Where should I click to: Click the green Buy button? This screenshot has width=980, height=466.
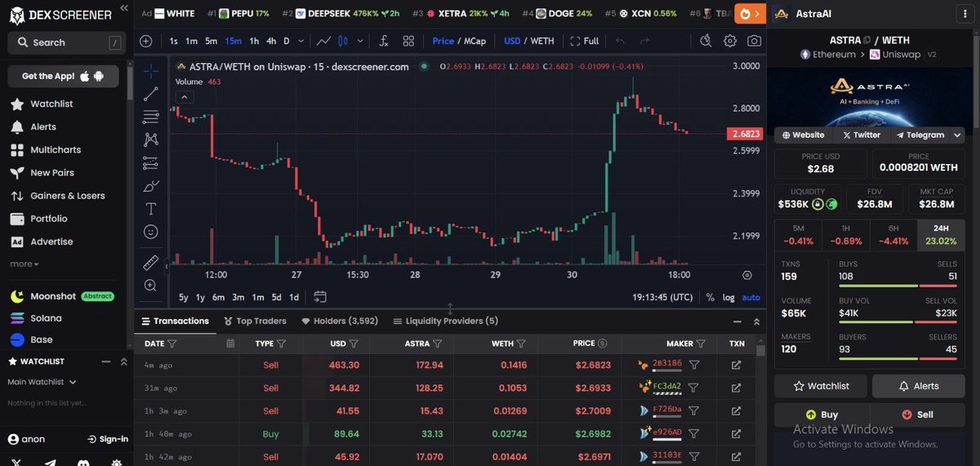pos(821,415)
